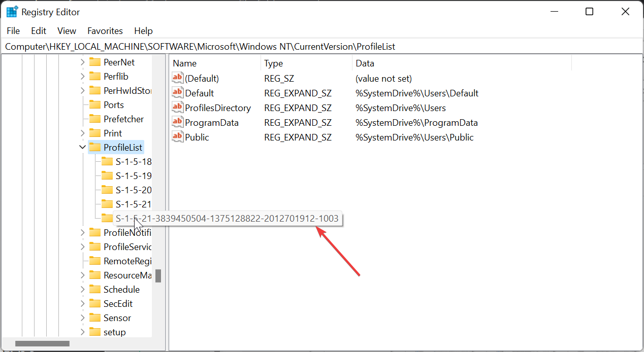Expand the ProfileServic key
The image size is (644, 352).
pyautogui.click(x=83, y=247)
